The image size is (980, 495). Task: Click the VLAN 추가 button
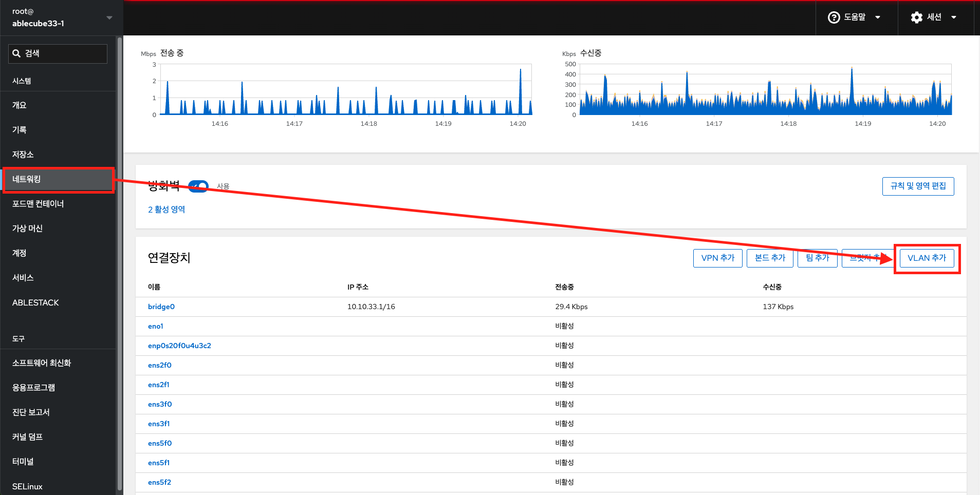point(927,258)
